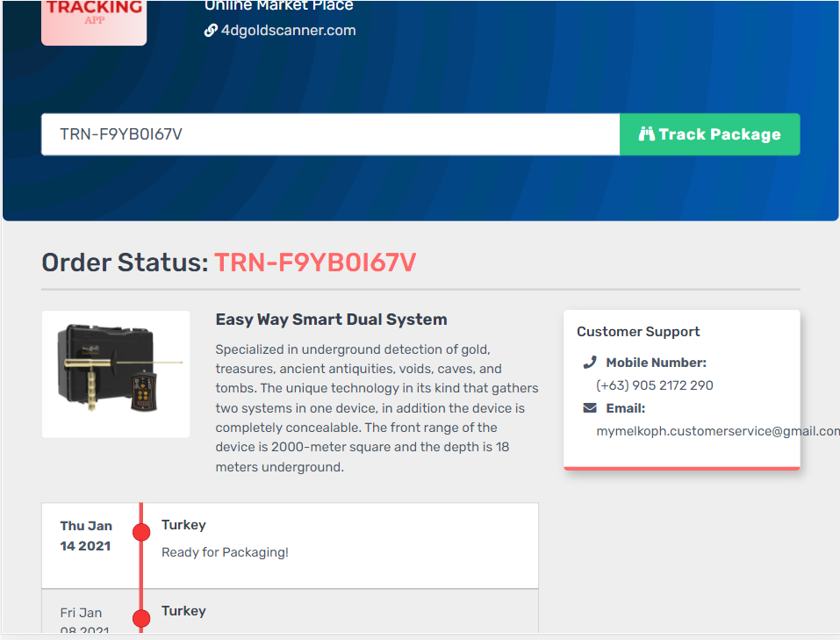Click the envelope icon beside Email
The width and height of the screenshot is (840, 640).
pyautogui.click(x=589, y=408)
